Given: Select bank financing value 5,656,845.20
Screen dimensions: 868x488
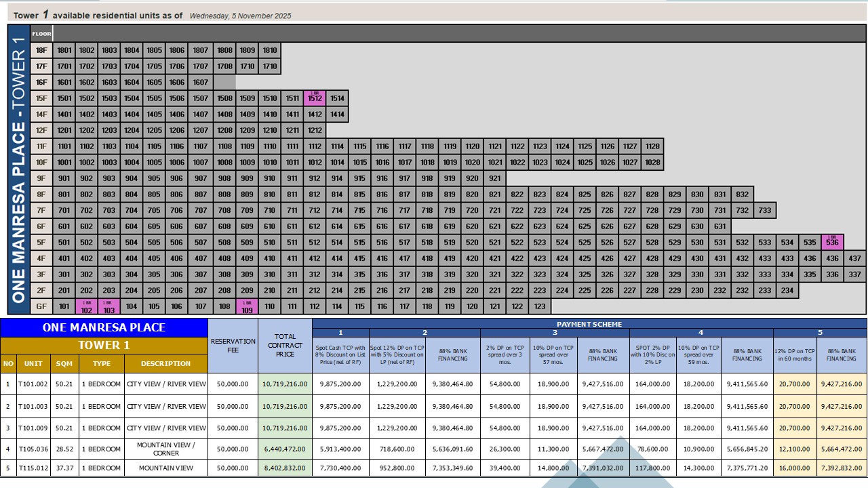Looking at the screenshot, I should pyautogui.click(x=747, y=449).
